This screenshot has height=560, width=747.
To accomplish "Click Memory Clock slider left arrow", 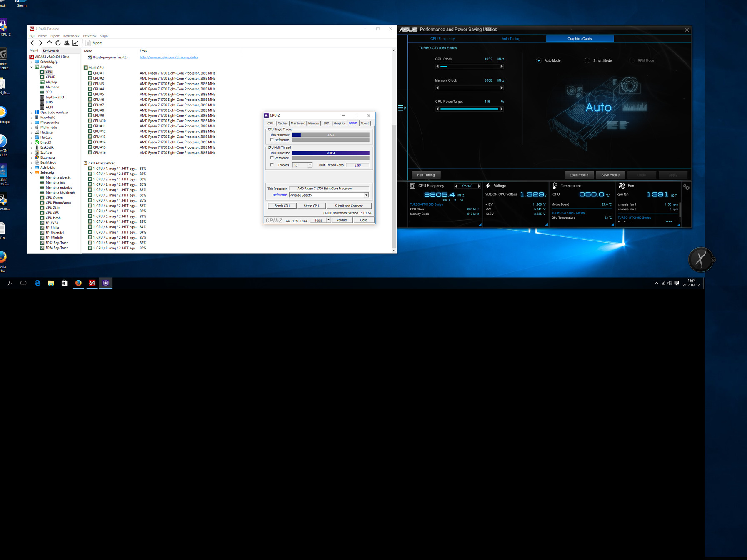I will tap(437, 87).
